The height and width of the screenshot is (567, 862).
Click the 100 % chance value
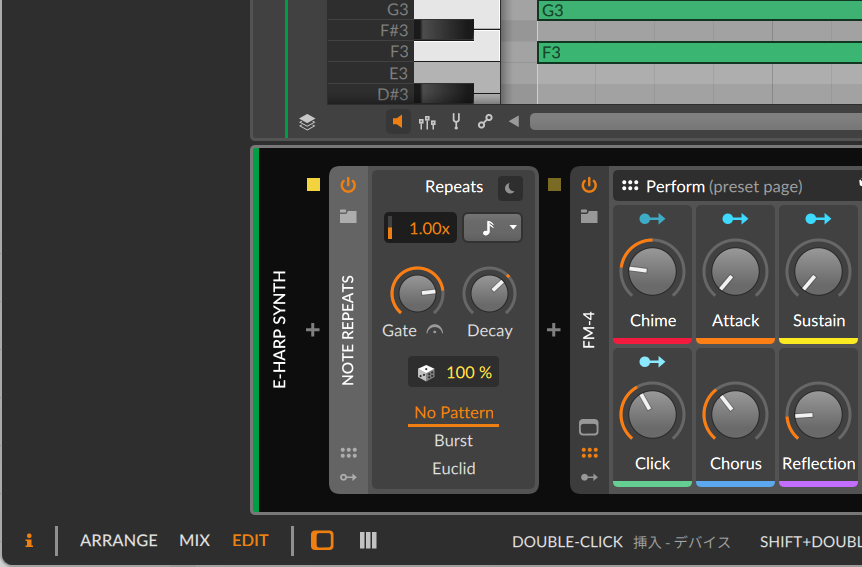point(469,373)
